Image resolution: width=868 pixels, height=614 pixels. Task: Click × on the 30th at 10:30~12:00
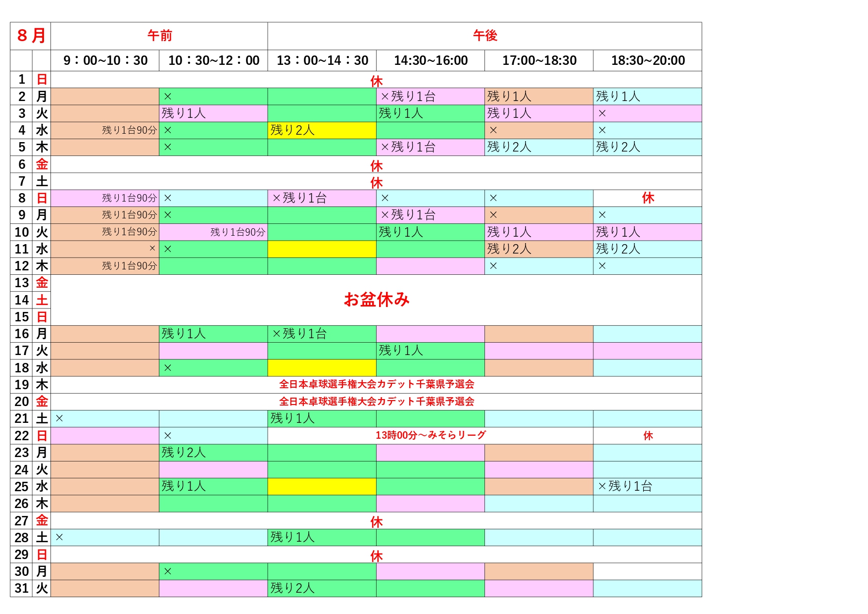coord(168,571)
